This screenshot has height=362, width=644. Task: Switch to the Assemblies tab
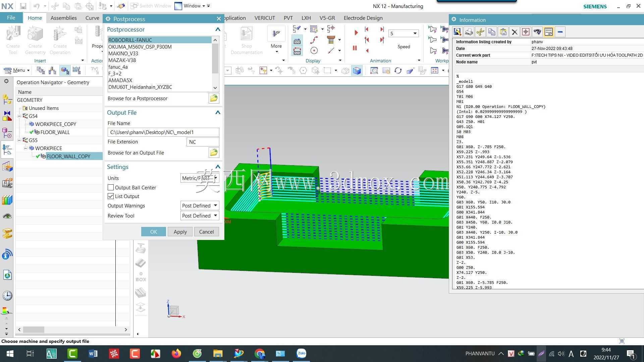tap(64, 18)
